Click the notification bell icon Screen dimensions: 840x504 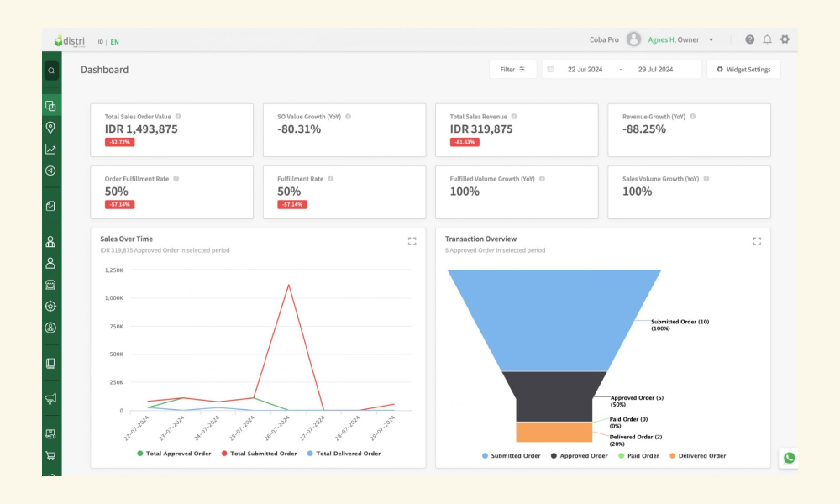tap(767, 39)
